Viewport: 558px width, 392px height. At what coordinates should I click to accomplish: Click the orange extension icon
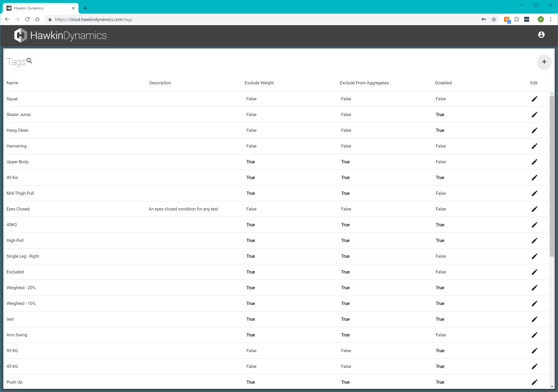[507, 20]
